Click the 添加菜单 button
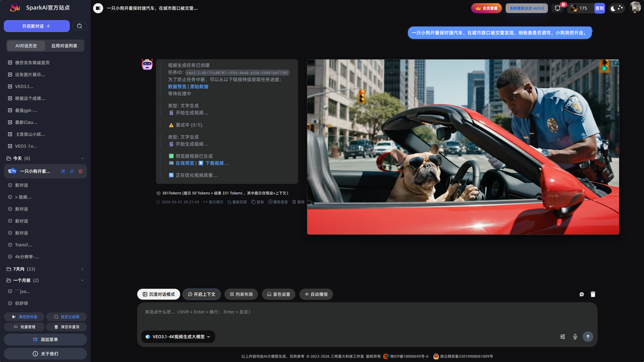644x362 pixels. 45,340
